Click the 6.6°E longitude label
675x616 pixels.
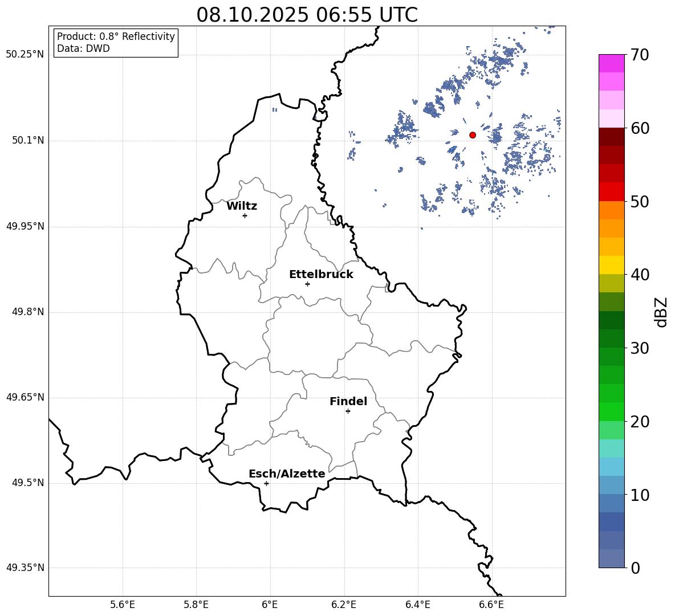491,605
